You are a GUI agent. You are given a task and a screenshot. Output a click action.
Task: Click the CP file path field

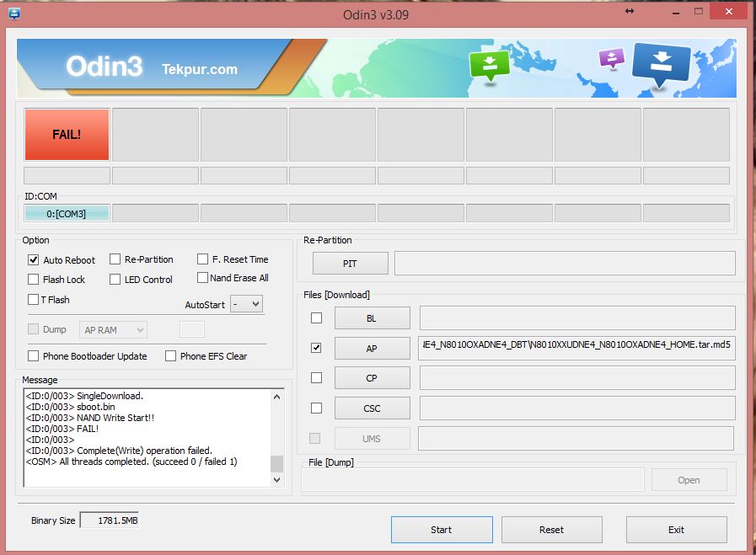click(x=577, y=377)
